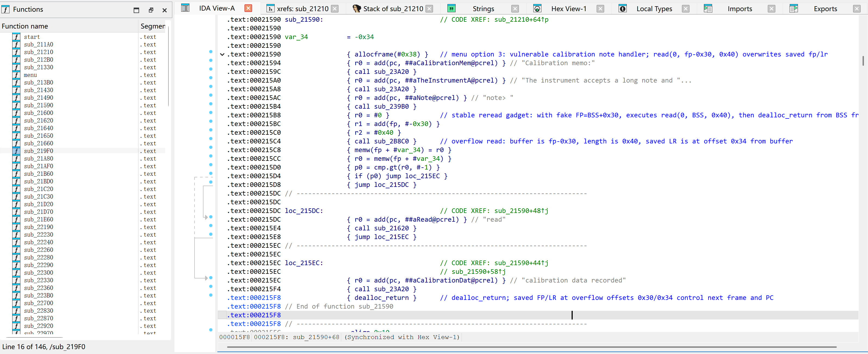
Task: Close the Stack of sub_21210 tab
Action: [x=429, y=9]
